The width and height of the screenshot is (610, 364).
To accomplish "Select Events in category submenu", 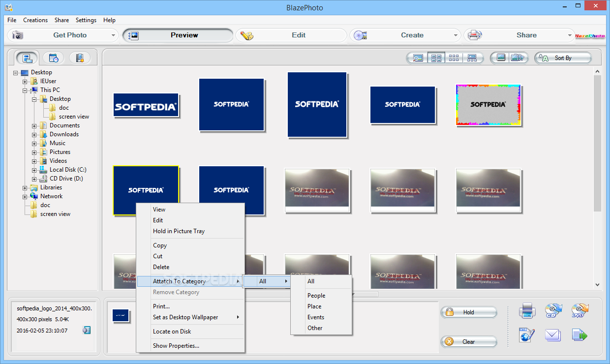I will (321, 317).
